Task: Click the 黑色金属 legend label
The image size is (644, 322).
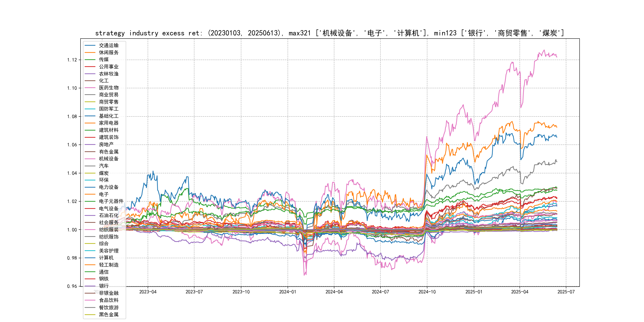Action: pyautogui.click(x=109, y=314)
